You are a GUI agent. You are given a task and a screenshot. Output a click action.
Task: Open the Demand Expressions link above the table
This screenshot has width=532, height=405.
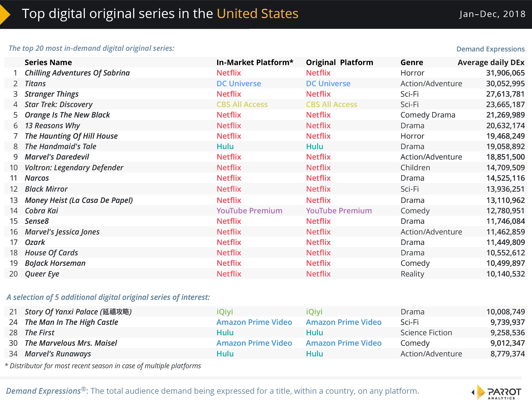pyautogui.click(x=490, y=49)
